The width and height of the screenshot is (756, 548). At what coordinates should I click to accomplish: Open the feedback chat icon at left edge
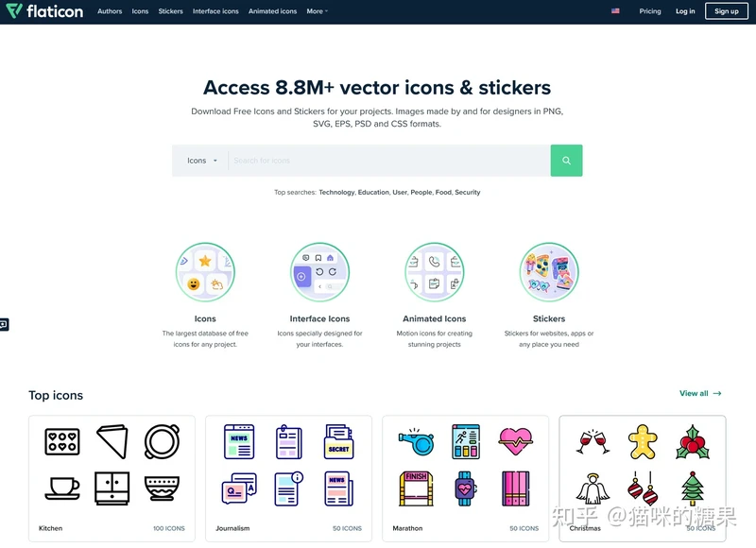pos(4,324)
